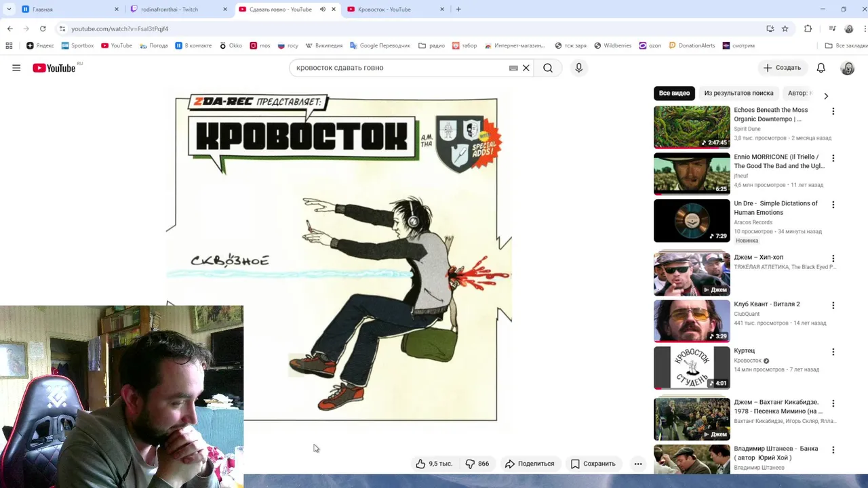Open Un Dre Simple Dictations thumbnail

click(692, 220)
